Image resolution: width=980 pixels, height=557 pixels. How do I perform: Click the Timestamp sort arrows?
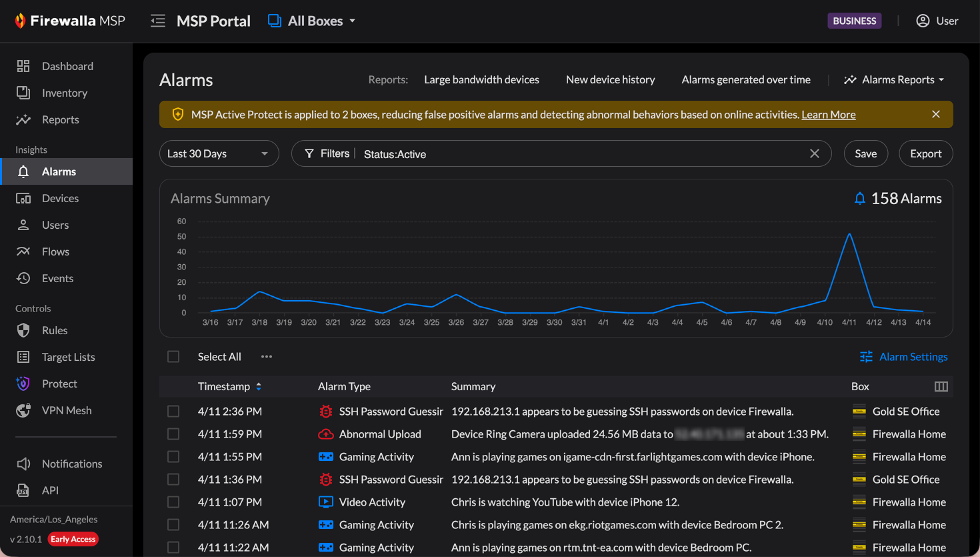(x=259, y=387)
